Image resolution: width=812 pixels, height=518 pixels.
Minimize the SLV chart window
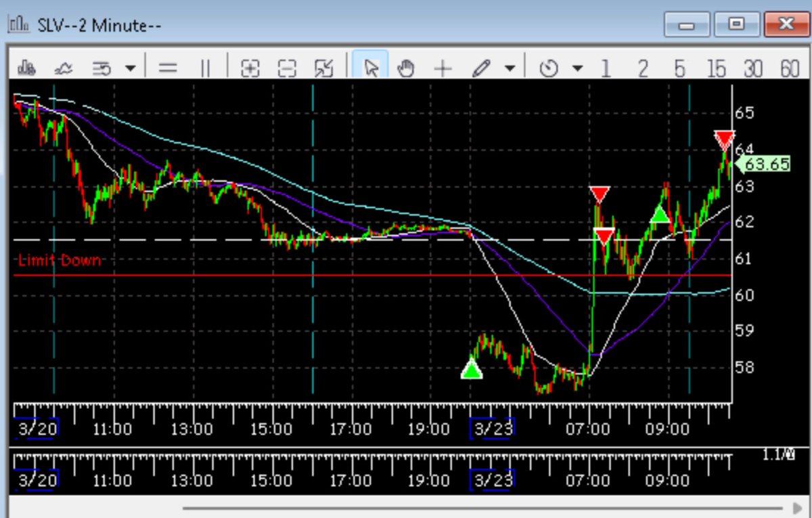click(686, 25)
